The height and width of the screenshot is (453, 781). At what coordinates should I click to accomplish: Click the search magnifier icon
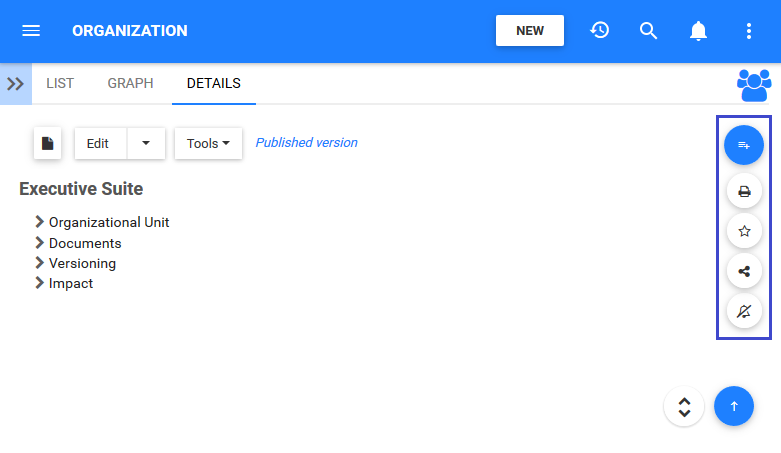(x=649, y=31)
